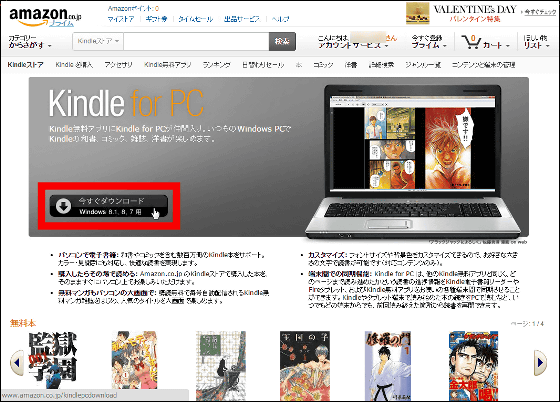The height and width of the screenshot is (402, 560).
Task: Select the 本 tab in the Kindle nav bar
Action: pos(299,65)
